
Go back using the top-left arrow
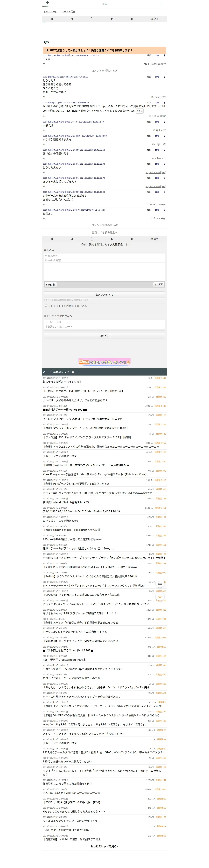coord(47,2)
